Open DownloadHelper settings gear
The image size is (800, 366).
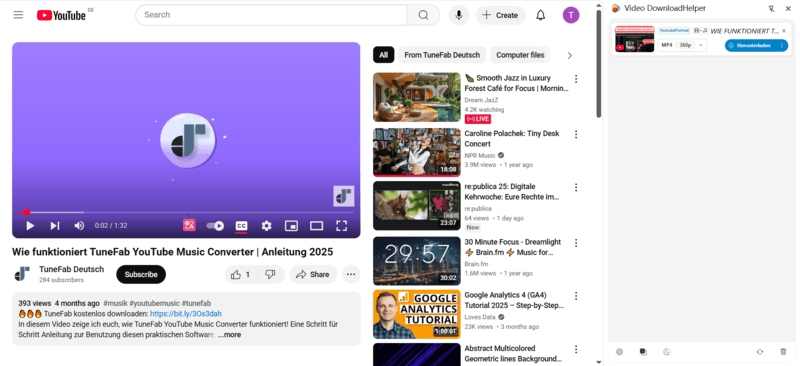(x=619, y=352)
